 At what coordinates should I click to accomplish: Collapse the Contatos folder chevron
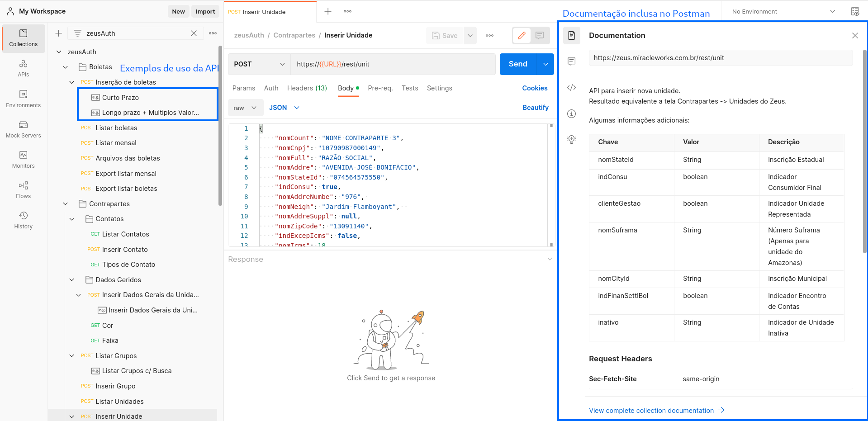[x=71, y=219]
